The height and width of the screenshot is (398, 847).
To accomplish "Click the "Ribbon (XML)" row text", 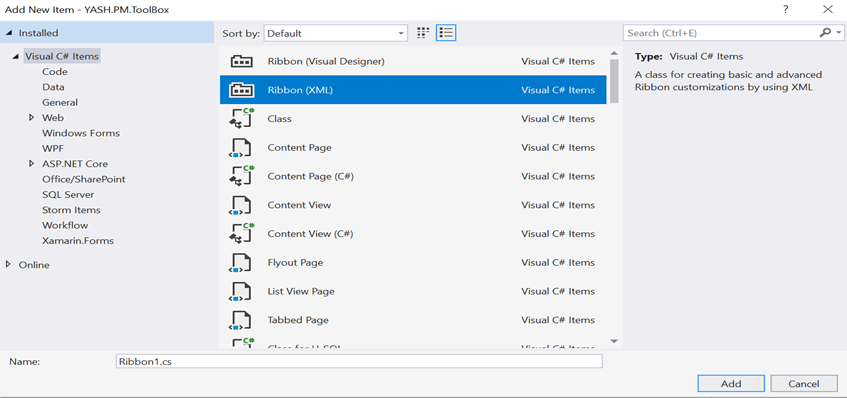I will point(300,90).
